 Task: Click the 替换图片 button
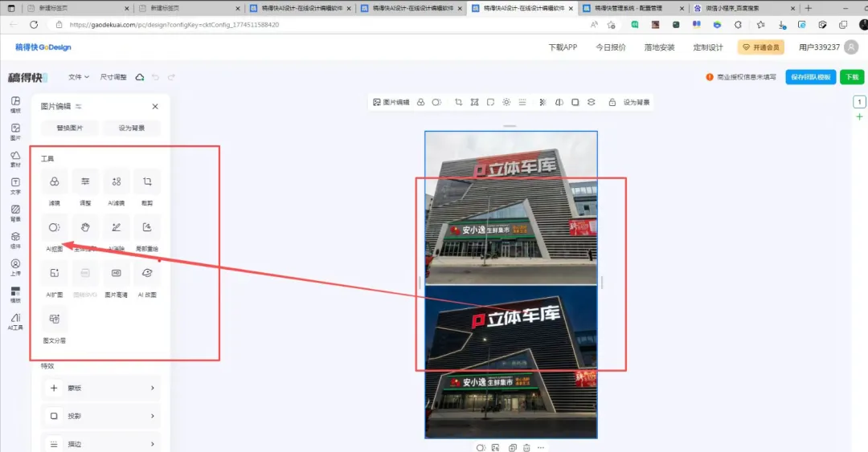[x=70, y=128]
